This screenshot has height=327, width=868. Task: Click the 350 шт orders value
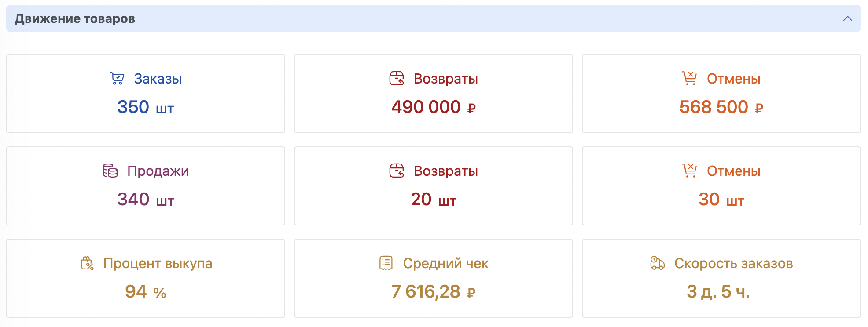click(146, 107)
